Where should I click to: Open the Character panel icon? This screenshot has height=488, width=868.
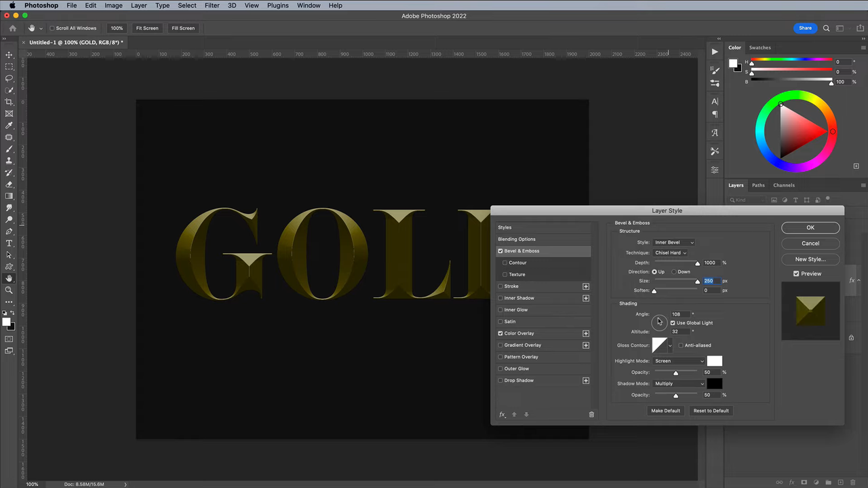pyautogui.click(x=715, y=101)
